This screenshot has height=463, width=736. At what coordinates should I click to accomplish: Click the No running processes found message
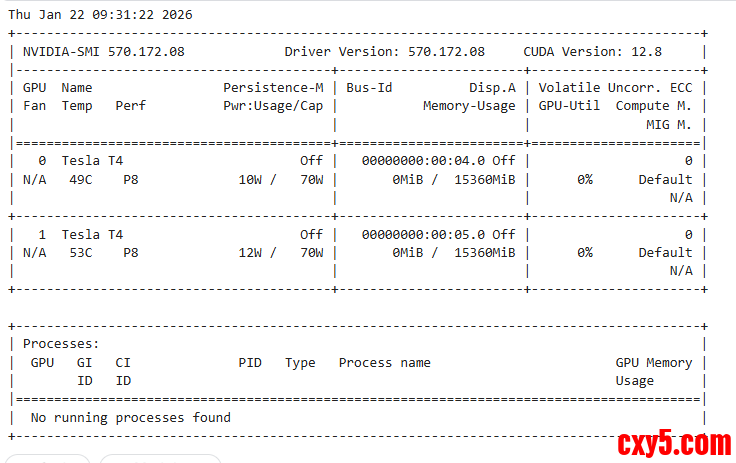click(131, 417)
